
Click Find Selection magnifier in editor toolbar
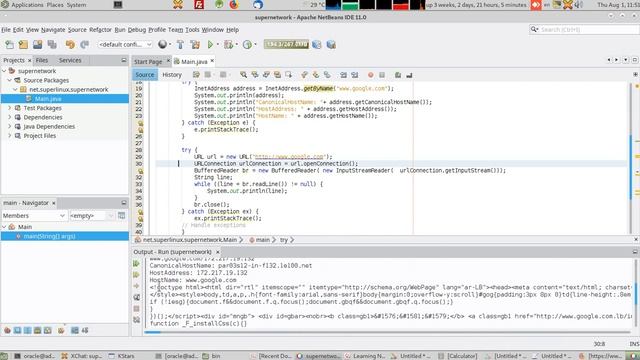[244, 75]
